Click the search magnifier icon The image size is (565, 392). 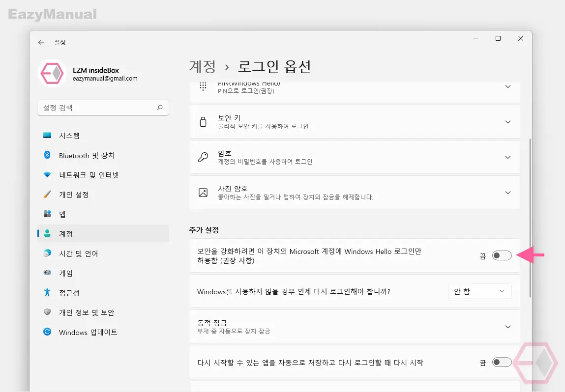click(x=160, y=108)
